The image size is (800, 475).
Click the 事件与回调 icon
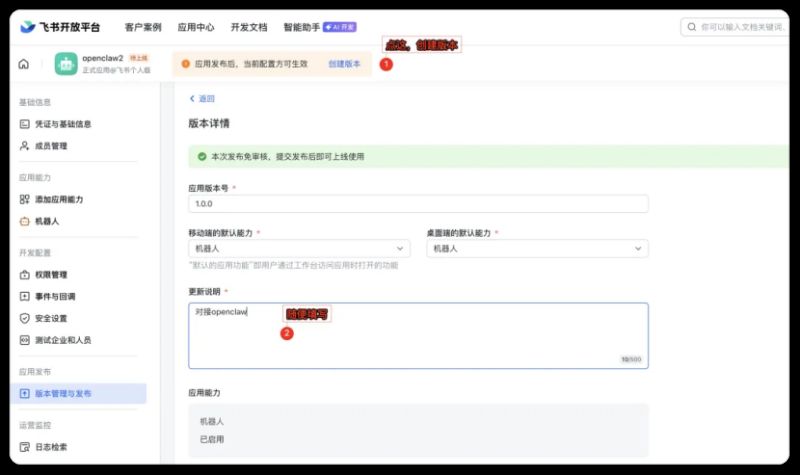pos(24,296)
